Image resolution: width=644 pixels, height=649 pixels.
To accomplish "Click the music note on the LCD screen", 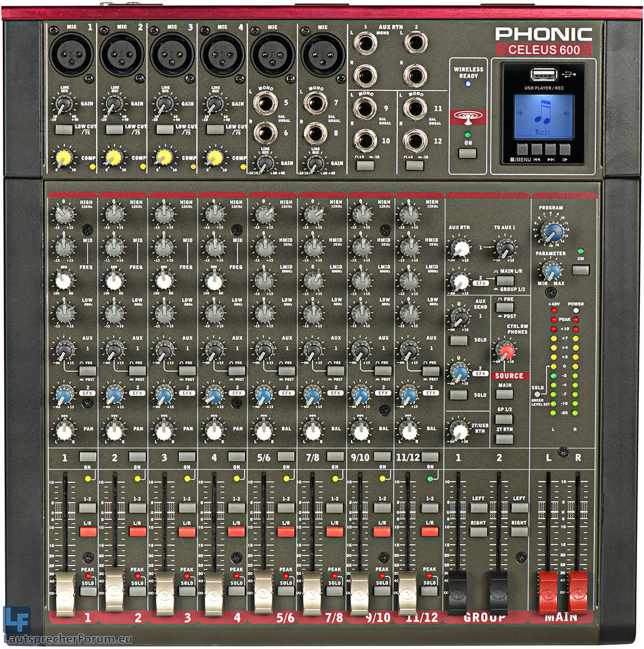I will [x=543, y=112].
